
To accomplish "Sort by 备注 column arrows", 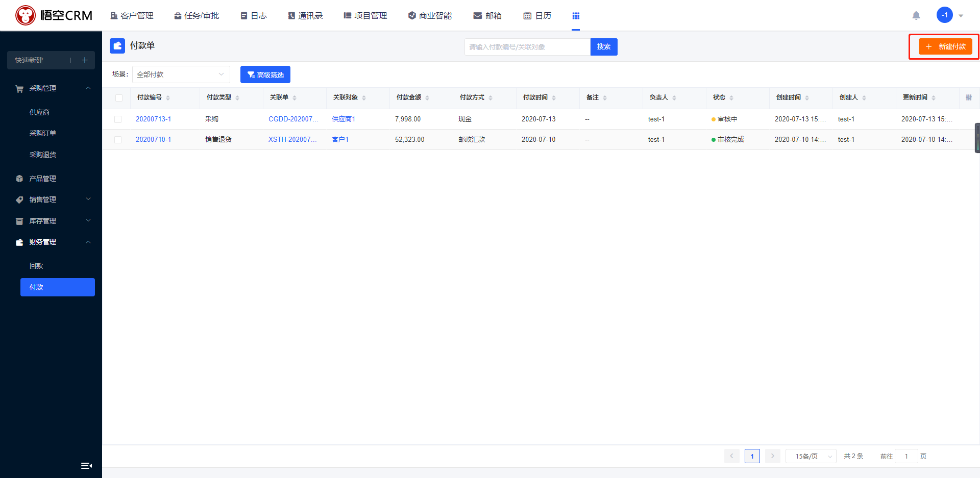I will 605,98.
